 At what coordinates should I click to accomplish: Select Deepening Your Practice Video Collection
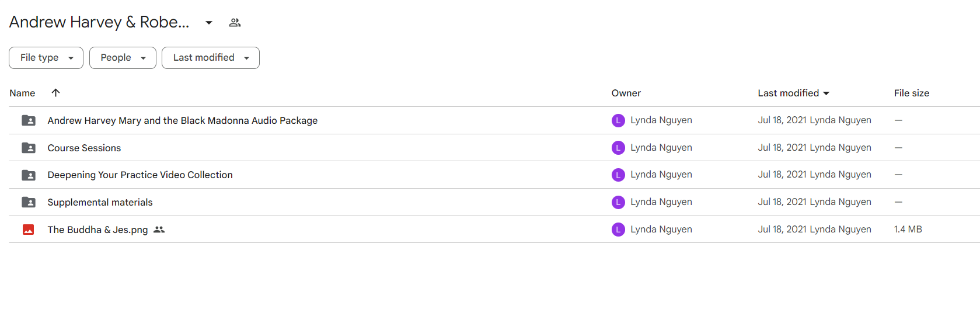point(140,175)
